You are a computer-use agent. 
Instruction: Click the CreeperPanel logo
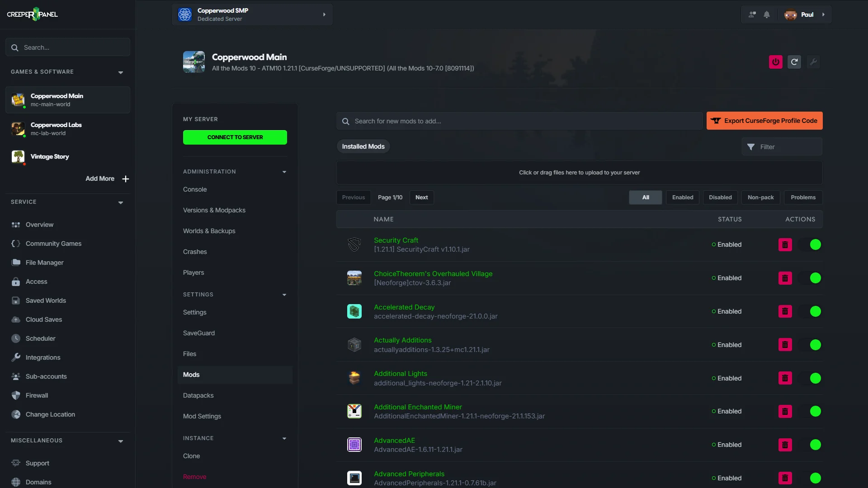(33, 14)
